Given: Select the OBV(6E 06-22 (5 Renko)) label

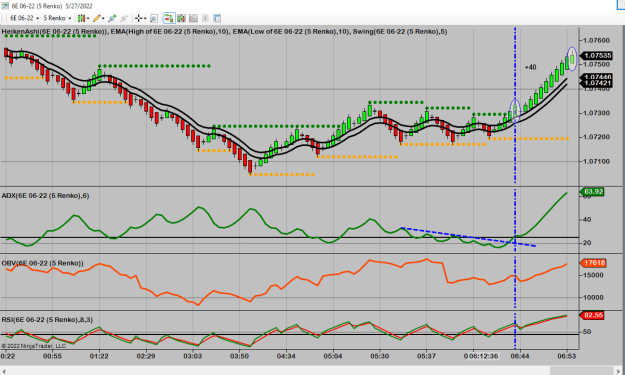Looking at the screenshot, I should (x=42, y=263).
